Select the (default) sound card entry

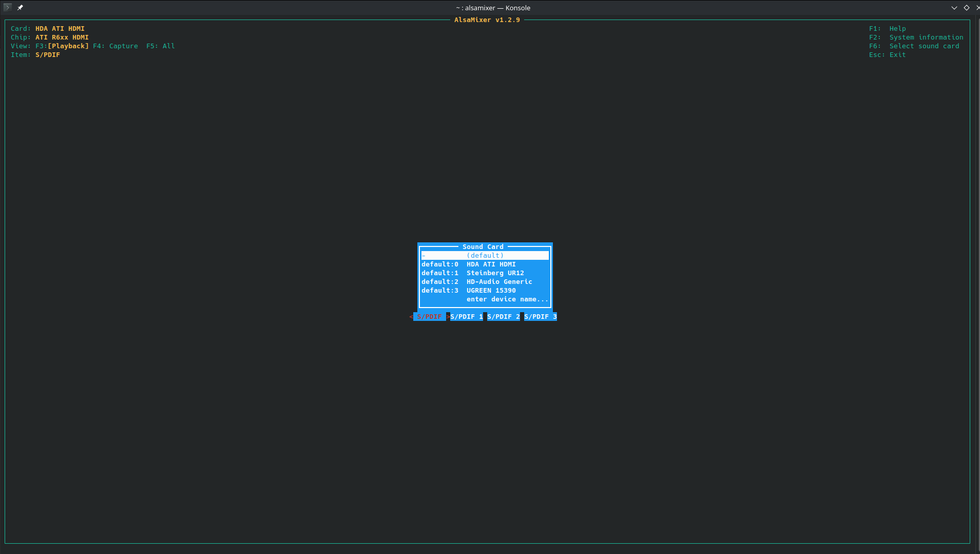point(485,256)
